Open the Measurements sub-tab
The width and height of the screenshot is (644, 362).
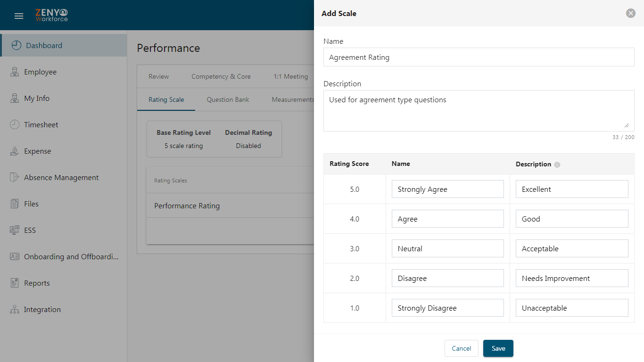coord(293,99)
